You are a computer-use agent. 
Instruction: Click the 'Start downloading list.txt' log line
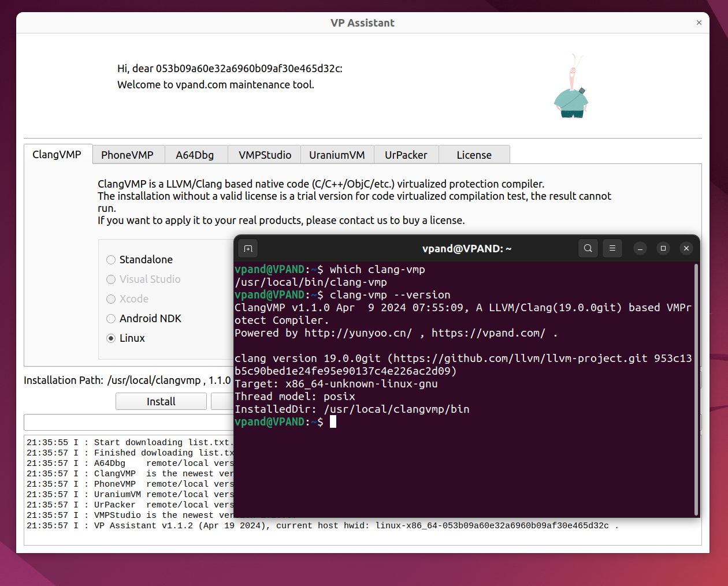pos(130,443)
